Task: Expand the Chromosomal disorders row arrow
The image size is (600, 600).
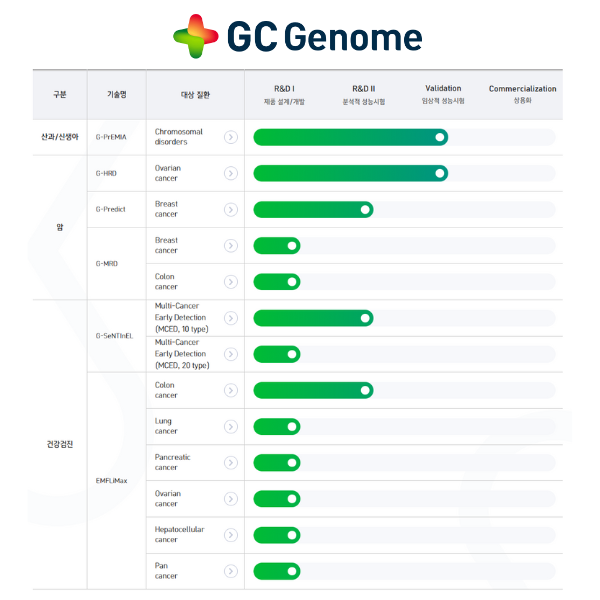Action: (x=231, y=137)
